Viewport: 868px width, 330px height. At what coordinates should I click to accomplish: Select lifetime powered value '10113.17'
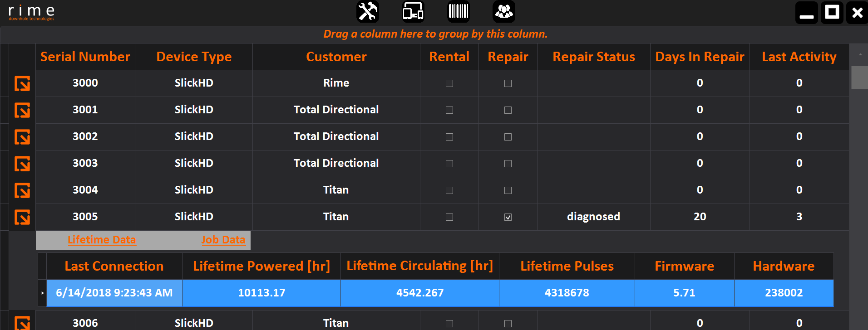pos(261,293)
